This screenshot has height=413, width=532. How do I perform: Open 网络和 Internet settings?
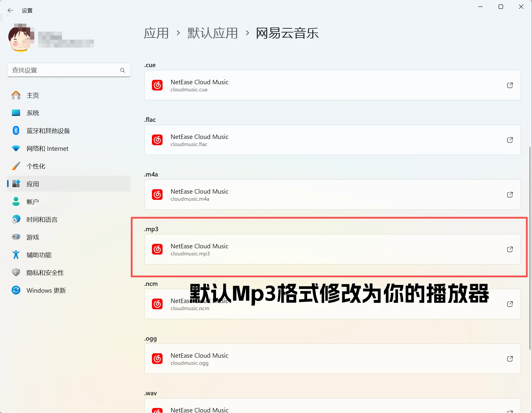click(x=69, y=148)
